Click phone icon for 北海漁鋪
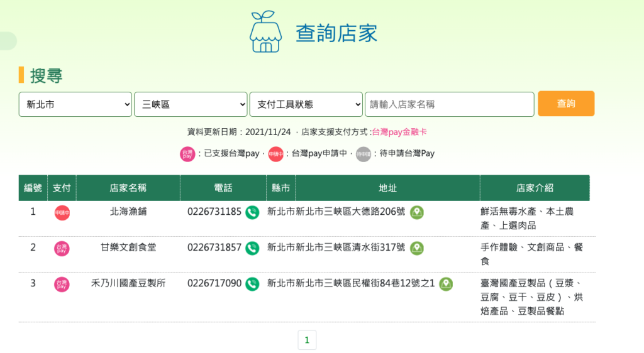644x353 pixels. click(252, 212)
